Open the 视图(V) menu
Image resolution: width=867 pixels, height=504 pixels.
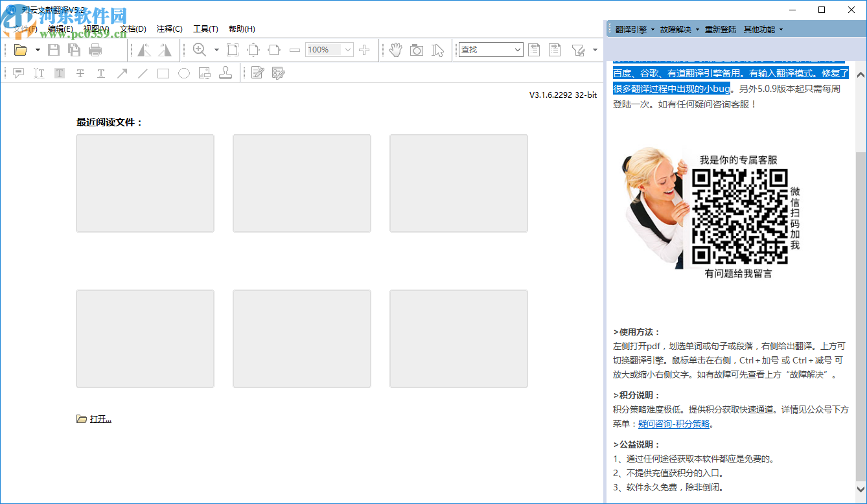(x=96, y=29)
